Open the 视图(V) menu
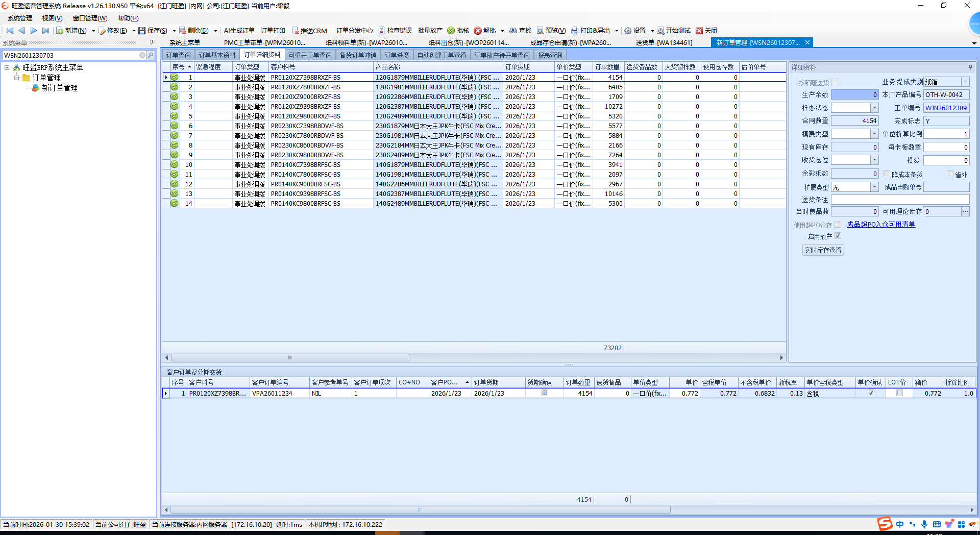The height and width of the screenshot is (535, 980). pos(52,18)
